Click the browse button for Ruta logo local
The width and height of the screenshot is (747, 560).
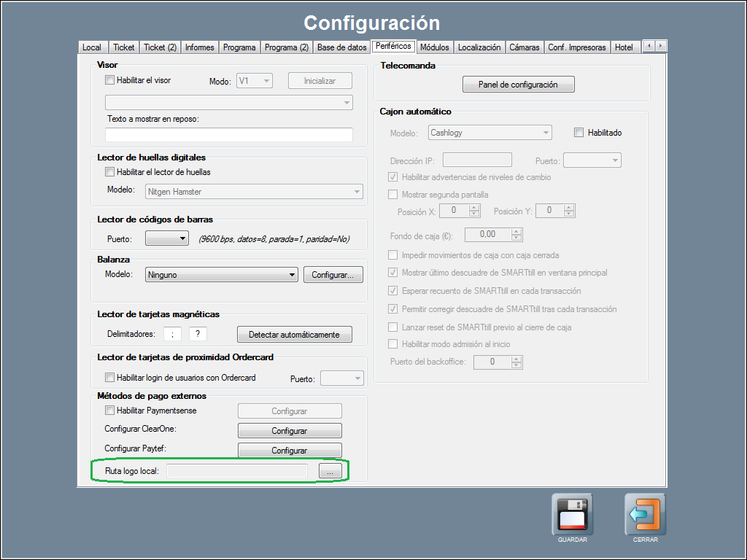click(330, 472)
